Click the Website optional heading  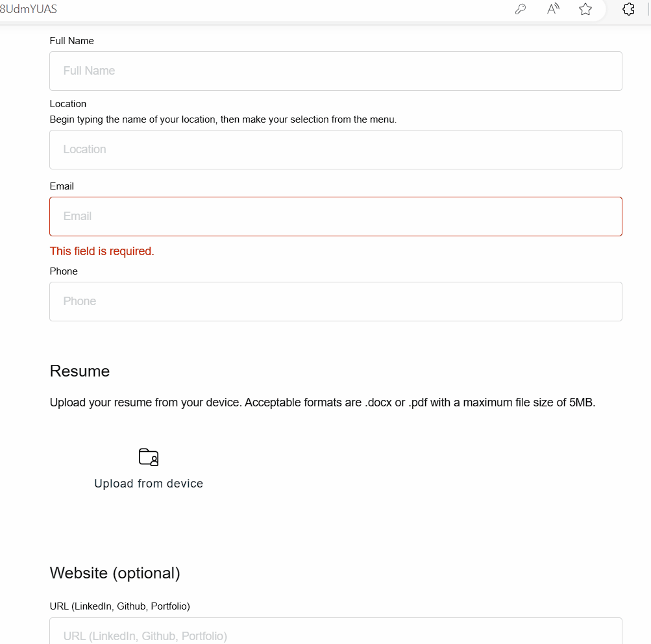[x=114, y=573]
